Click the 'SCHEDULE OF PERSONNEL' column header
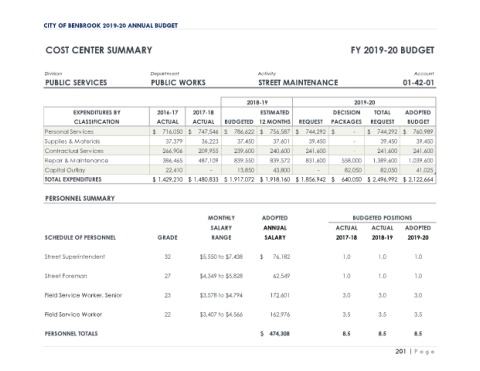The image size is (480, 371). click(80, 238)
